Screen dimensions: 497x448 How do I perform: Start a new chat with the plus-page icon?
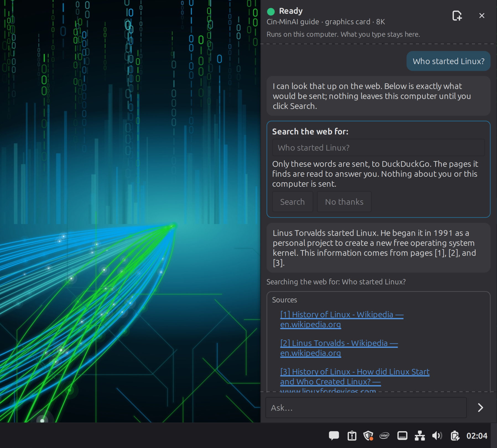pos(457,15)
